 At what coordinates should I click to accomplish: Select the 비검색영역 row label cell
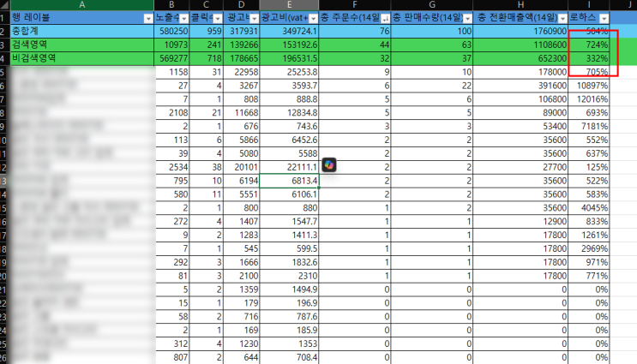point(82,58)
